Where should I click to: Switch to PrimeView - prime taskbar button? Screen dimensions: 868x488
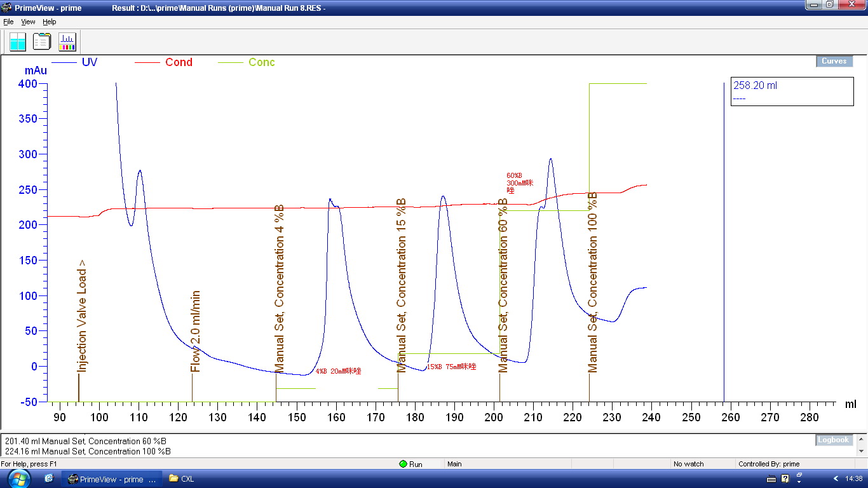point(112,479)
